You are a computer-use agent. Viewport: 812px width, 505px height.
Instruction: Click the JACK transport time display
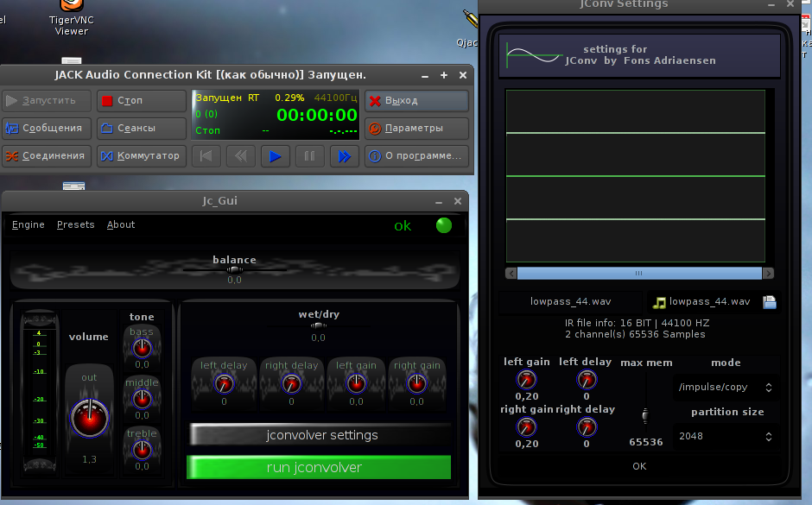click(317, 115)
